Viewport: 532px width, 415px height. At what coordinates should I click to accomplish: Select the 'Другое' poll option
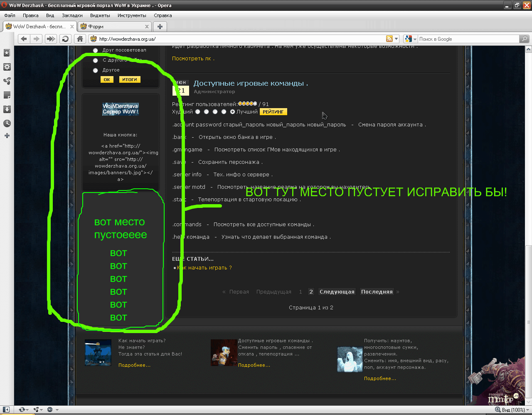point(95,70)
